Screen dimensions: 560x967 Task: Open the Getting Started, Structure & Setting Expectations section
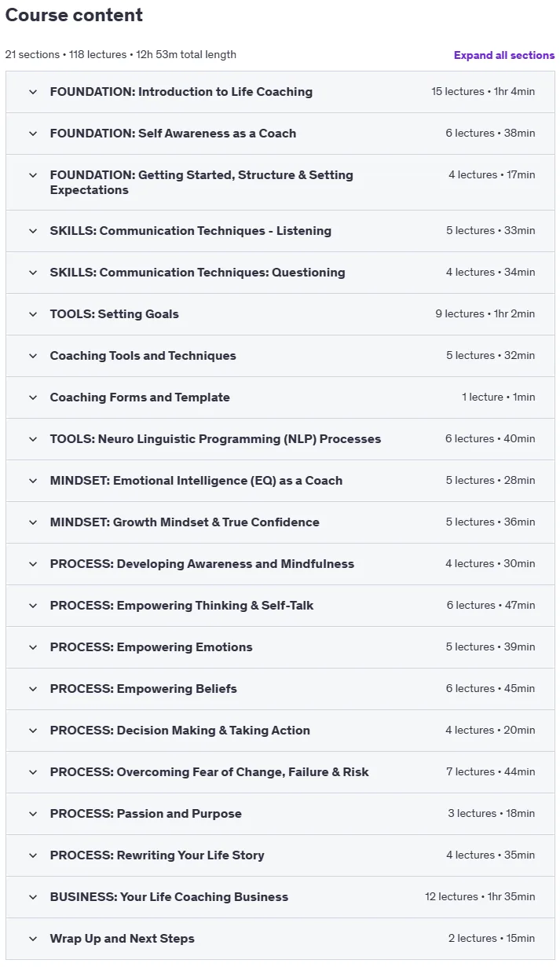280,182
